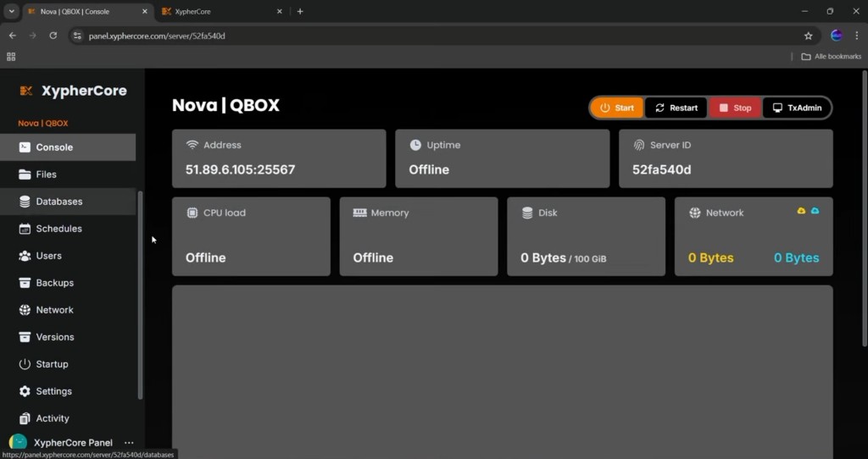Open the Files section
The image size is (868, 459).
(68, 174)
